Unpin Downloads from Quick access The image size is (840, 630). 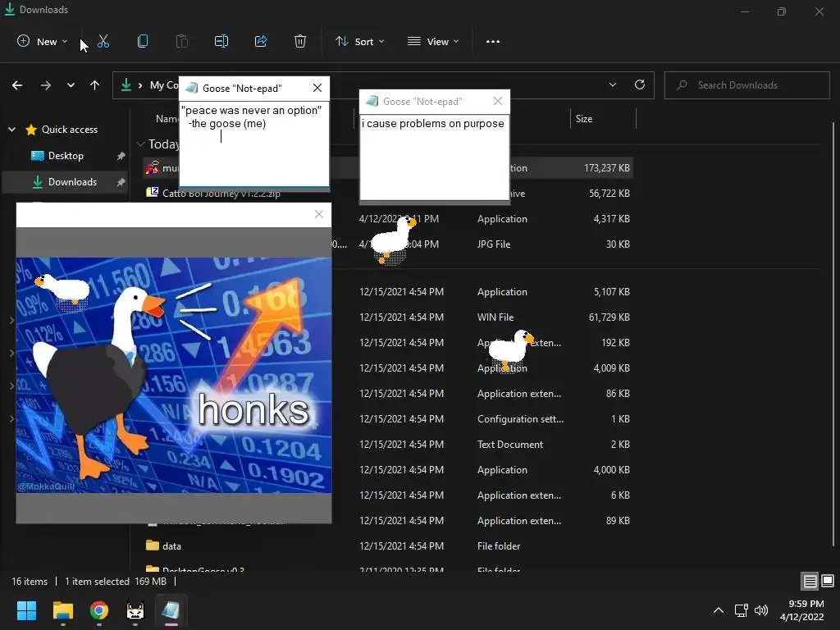pos(121,182)
